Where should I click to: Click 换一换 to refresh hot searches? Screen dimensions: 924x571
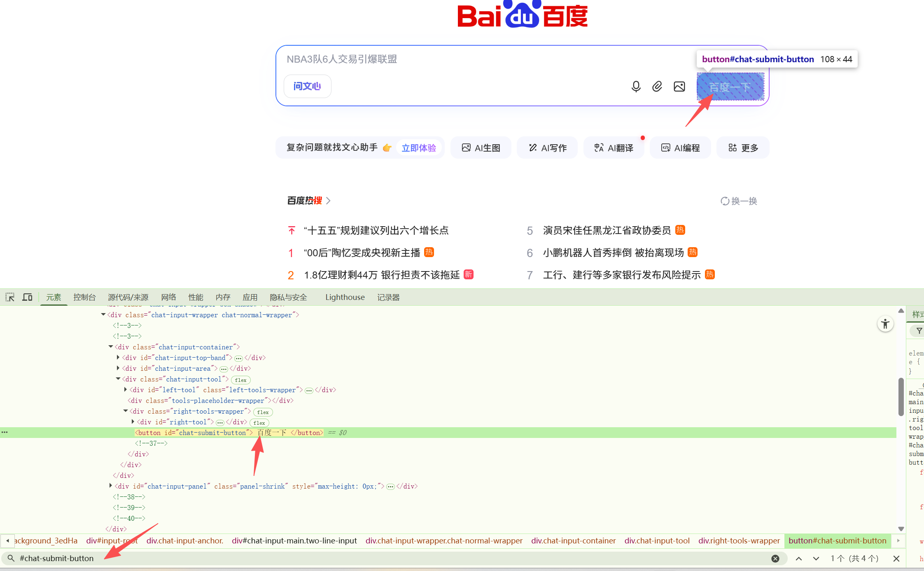(x=739, y=201)
